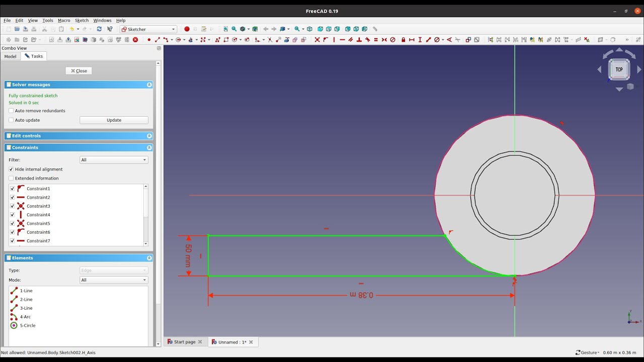Open the Macro menu
The image size is (644, 362).
pos(64,21)
